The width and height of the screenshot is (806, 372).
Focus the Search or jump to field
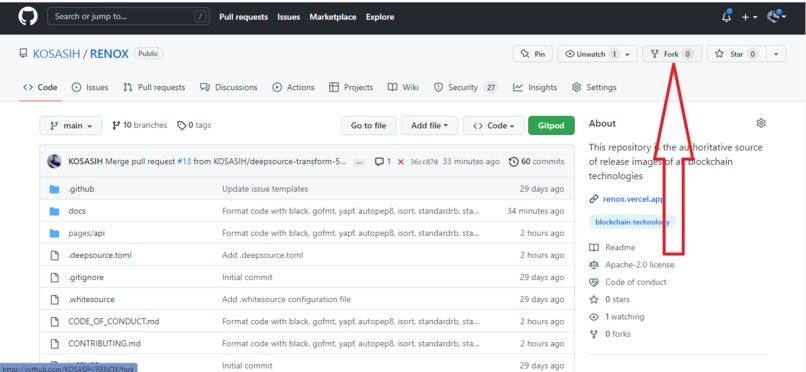pyautogui.click(x=127, y=16)
